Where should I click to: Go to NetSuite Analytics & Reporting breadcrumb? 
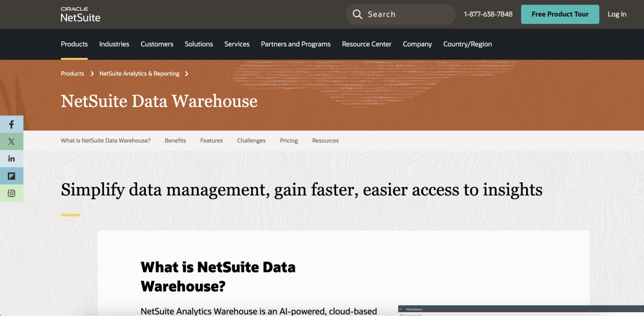pos(139,74)
